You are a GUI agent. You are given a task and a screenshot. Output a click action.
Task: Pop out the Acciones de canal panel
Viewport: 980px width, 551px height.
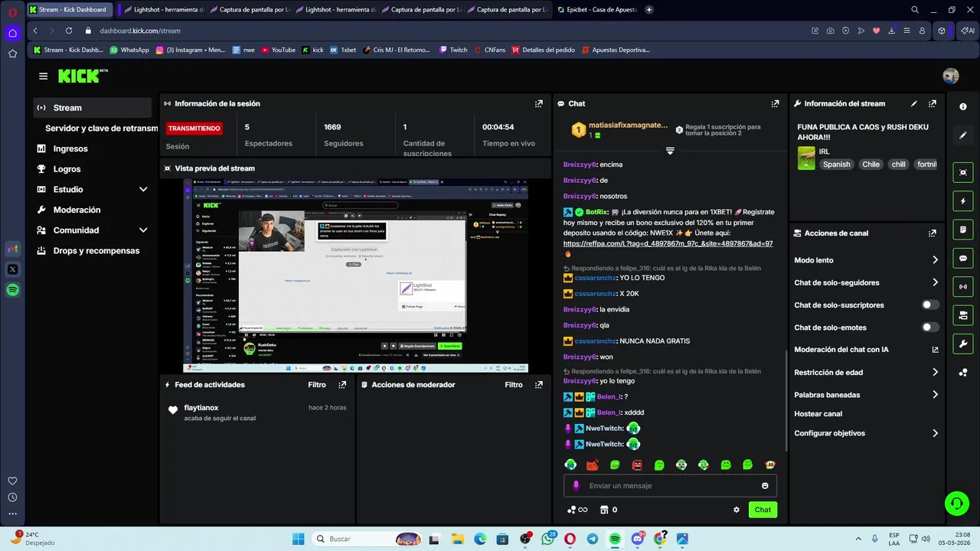click(933, 233)
